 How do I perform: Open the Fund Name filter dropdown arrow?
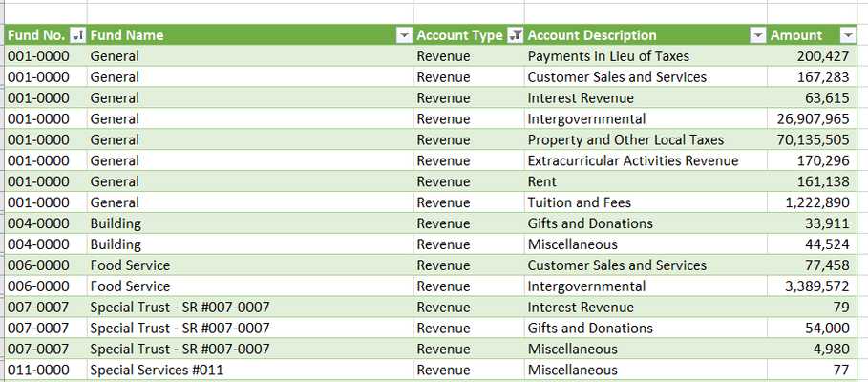tap(405, 35)
